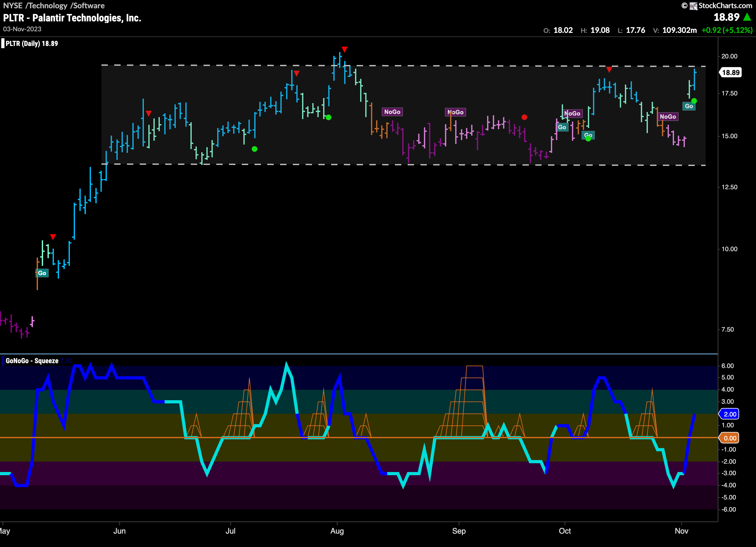Click the 18.89 price tag on the axis

pyautogui.click(x=730, y=72)
